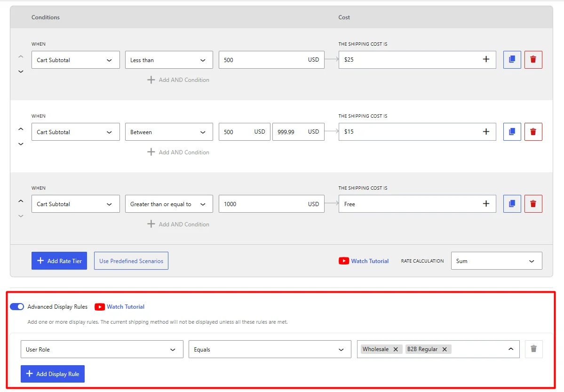This screenshot has height=392, width=564.
Task: Edit the 999.99 USD upper bound field
Action: [299, 132]
